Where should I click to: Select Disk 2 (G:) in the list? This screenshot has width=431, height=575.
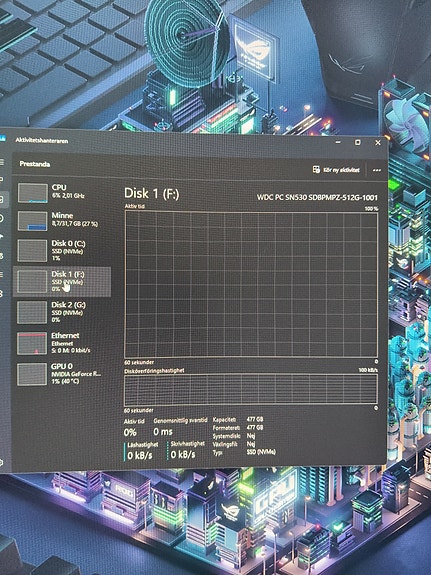(x=62, y=312)
